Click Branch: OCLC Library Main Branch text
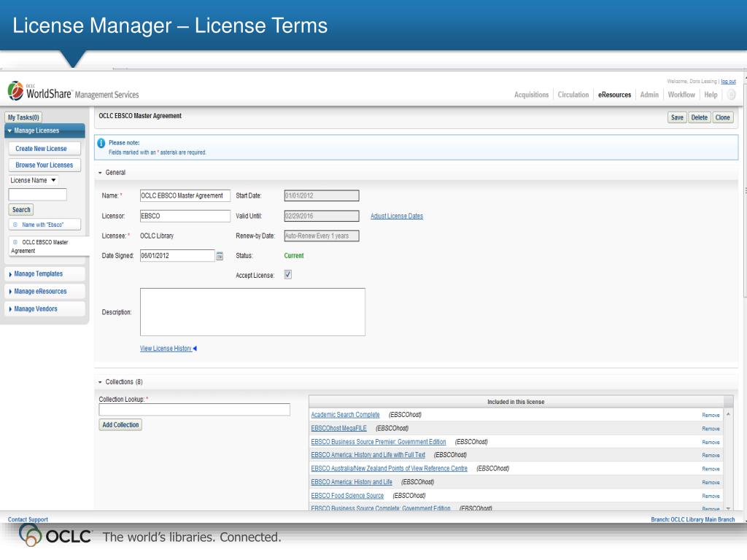The width and height of the screenshot is (747, 560). pos(693,519)
